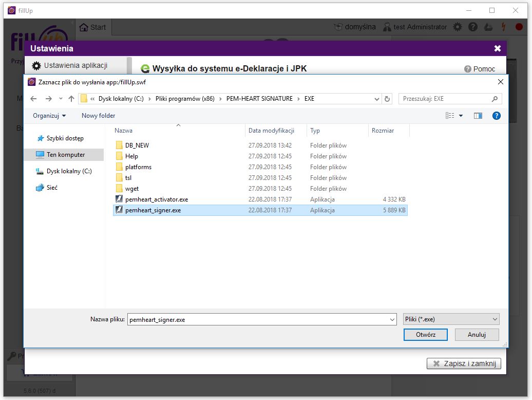
Task: Select pemheart_activator.exe file
Action: 260,199
